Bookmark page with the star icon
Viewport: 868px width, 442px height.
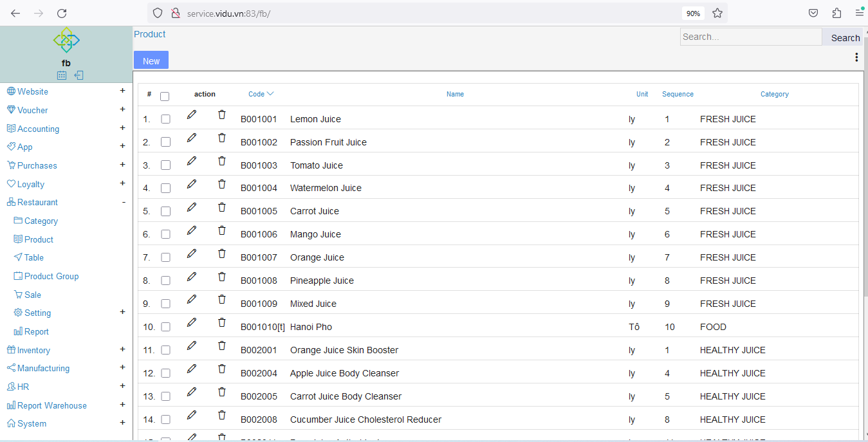pos(717,13)
